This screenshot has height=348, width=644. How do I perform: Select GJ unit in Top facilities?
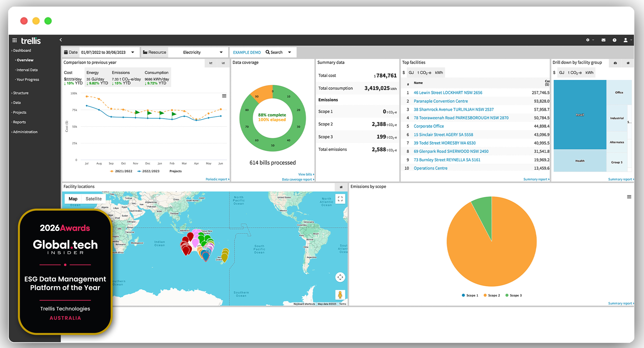(411, 73)
